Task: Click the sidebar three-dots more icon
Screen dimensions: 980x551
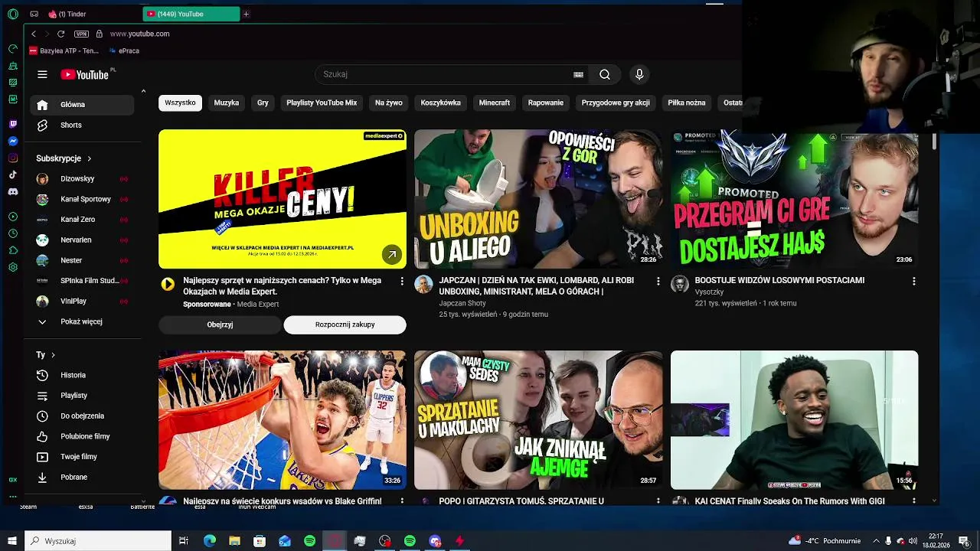Action: point(13,496)
